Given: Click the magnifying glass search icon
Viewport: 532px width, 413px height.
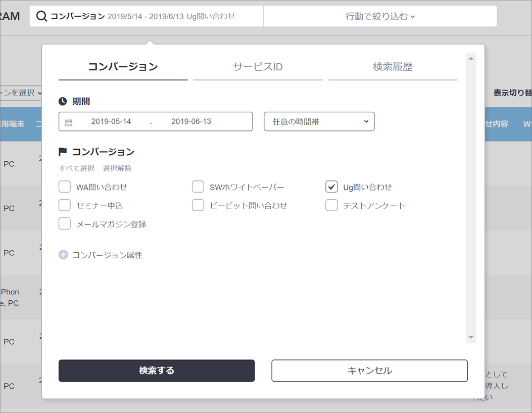Looking at the screenshot, I should click(x=41, y=16).
